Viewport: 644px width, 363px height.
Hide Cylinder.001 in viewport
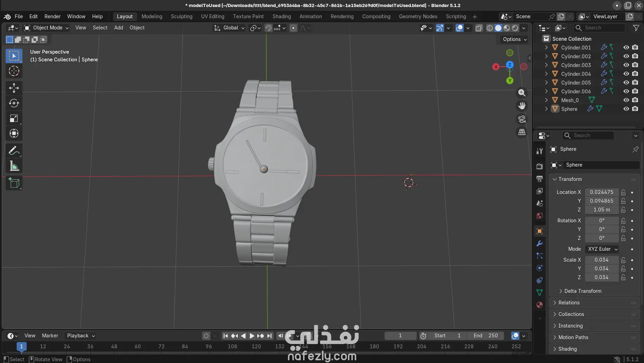pos(626,47)
